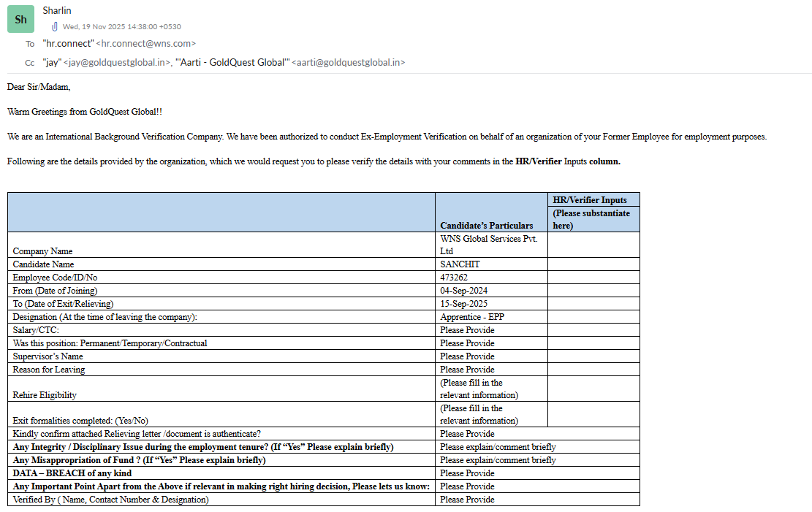Click sender name Sharlin
This screenshot has width=812, height=512.
coord(57,10)
